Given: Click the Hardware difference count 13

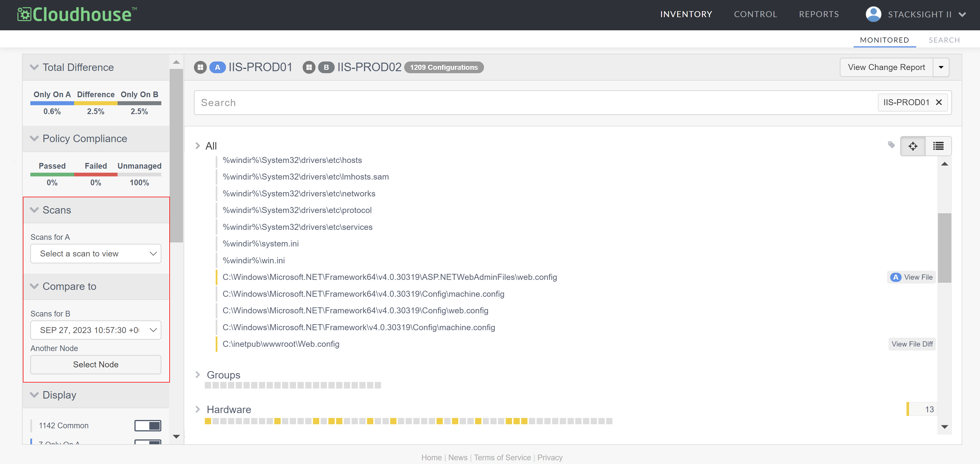Looking at the screenshot, I should [x=922, y=409].
